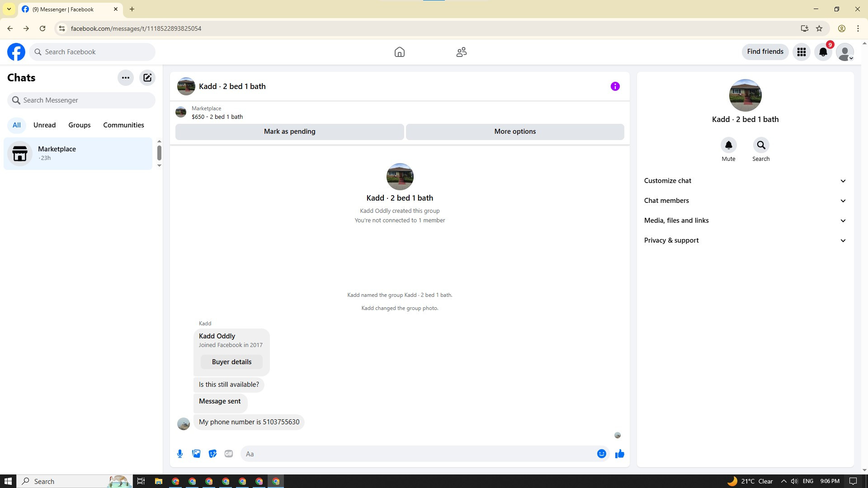Open the GIF picker
868x488 pixels.
[229, 454]
